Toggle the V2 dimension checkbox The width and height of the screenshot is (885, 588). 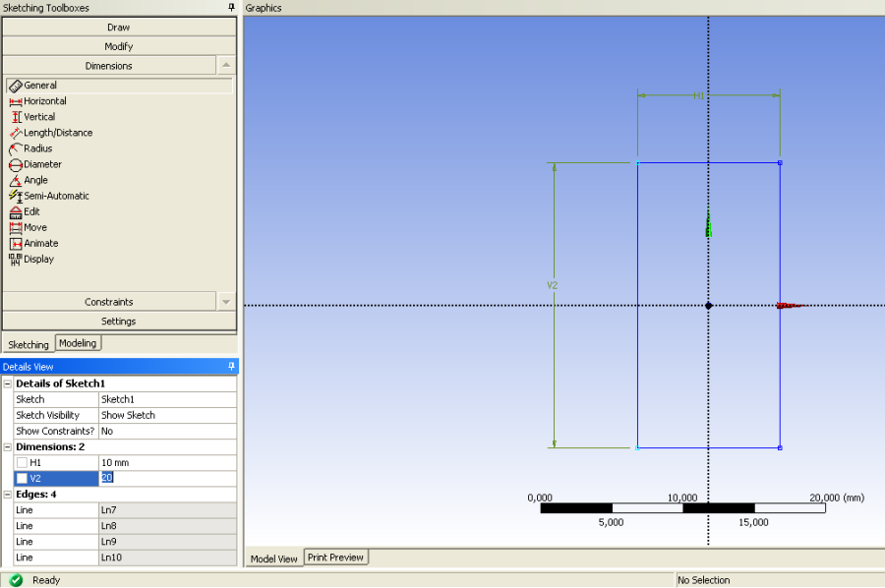tap(22, 479)
